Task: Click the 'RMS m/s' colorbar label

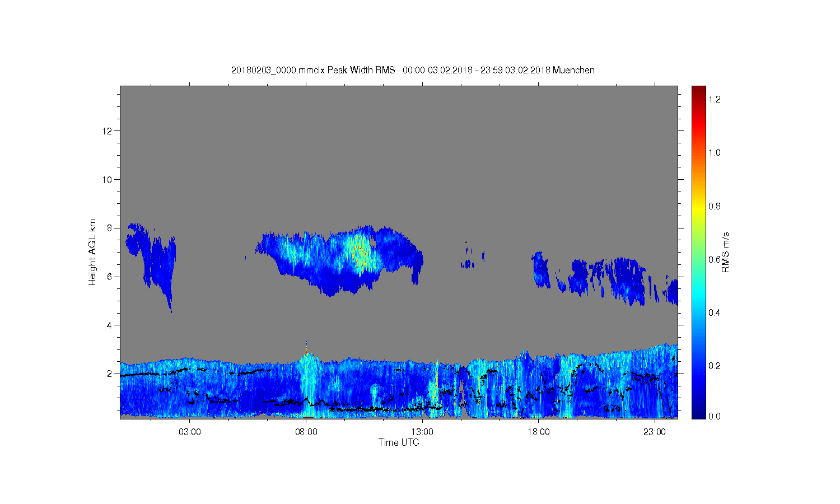Action: click(725, 252)
